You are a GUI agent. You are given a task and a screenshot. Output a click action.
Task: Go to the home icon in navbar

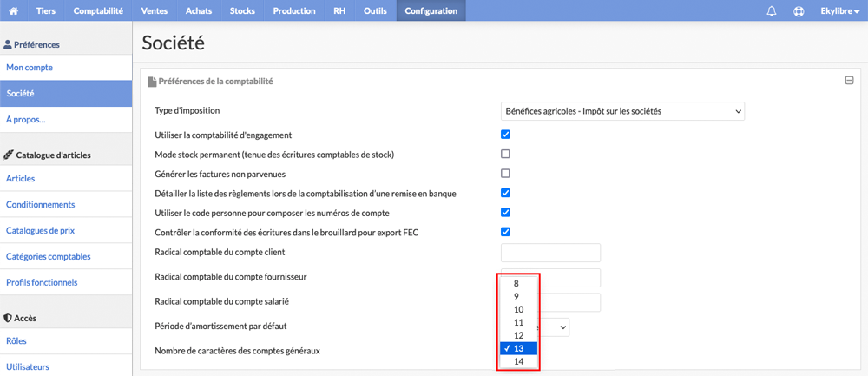click(14, 10)
